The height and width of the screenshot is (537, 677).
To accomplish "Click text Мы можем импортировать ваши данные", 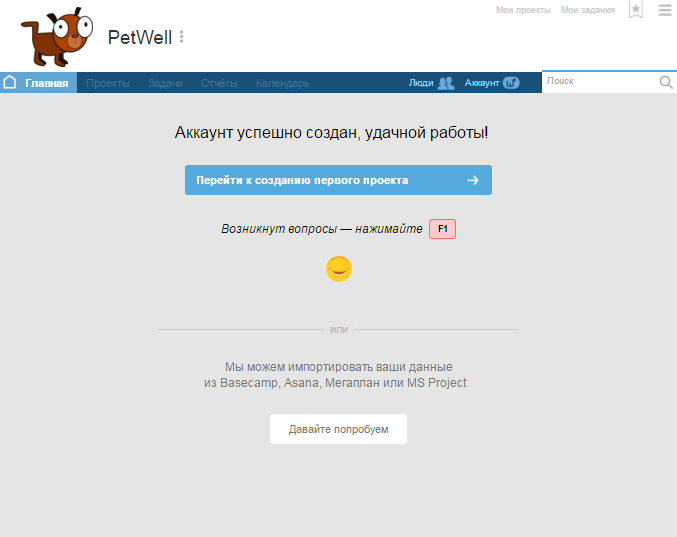I will coord(338,367).
